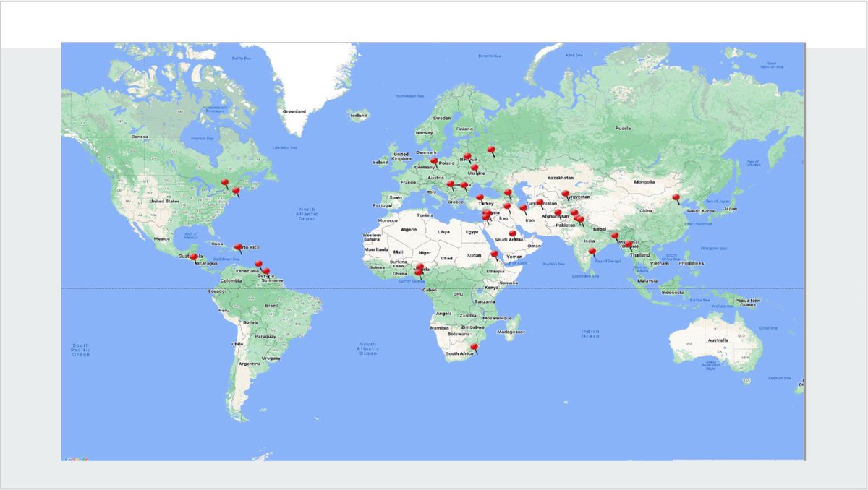Image resolution: width=868 pixels, height=490 pixels.
Task: Select the pin on the Guyana label
Action: click(x=265, y=272)
